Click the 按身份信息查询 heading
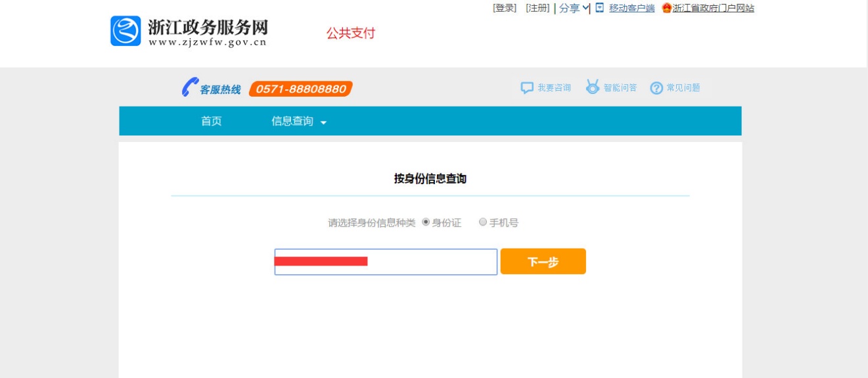868x378 pixels. point(430,179)
